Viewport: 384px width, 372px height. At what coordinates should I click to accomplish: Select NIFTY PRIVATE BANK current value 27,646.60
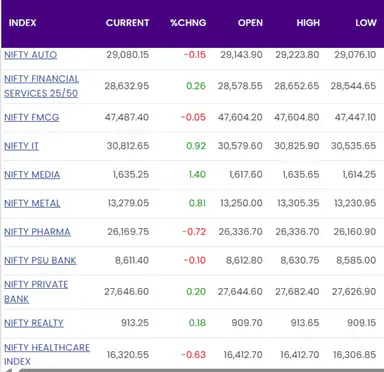point(127,292)
